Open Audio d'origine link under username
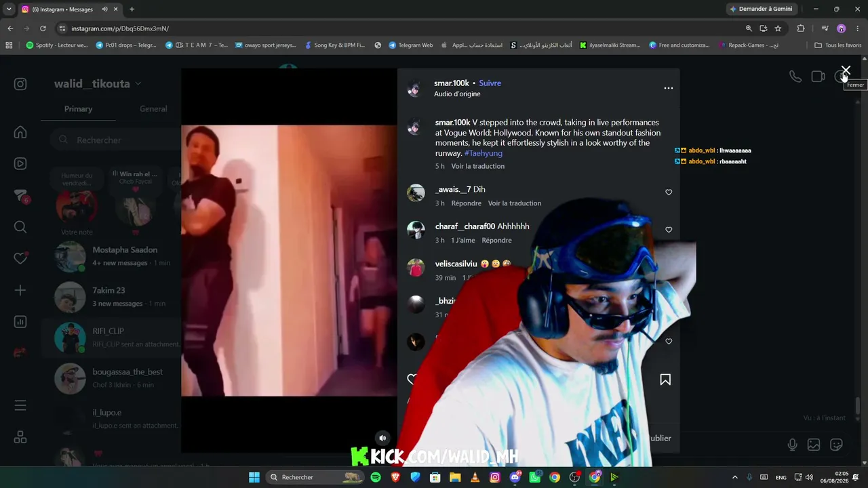 [x=457, y=94]
